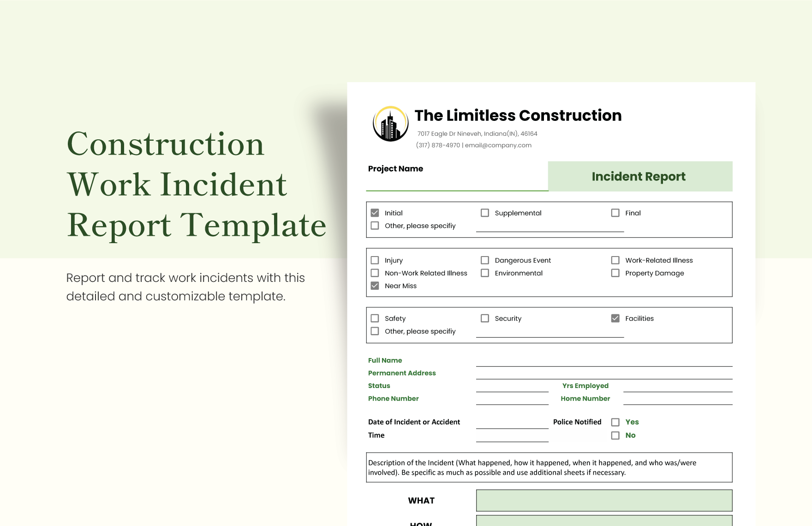Check the Supplemental checkbox
812x526 pixels.
484,213
